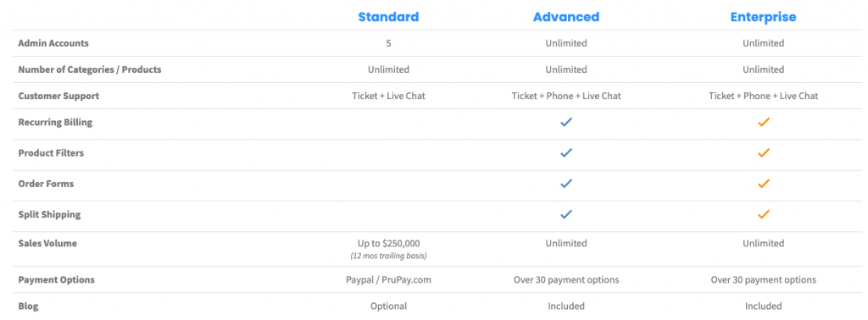
Task: Click the orange Order Forms checkmark
Action: tap(764, 184)
